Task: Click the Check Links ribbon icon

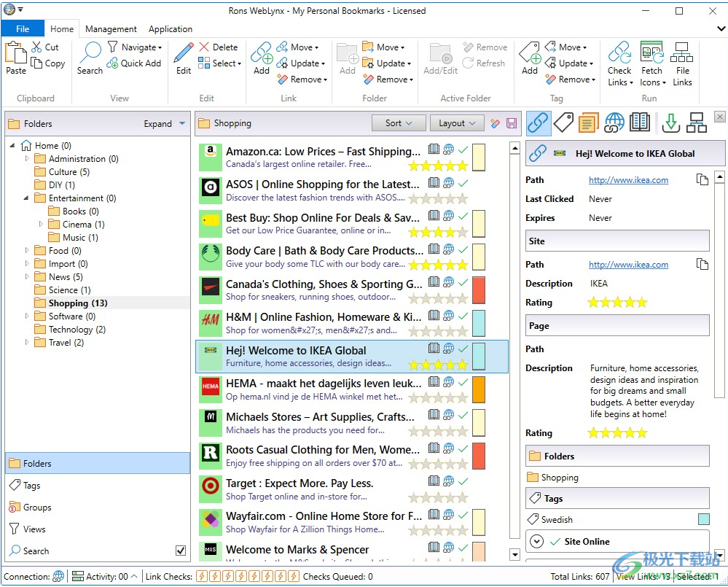Action: pos(619,54)
